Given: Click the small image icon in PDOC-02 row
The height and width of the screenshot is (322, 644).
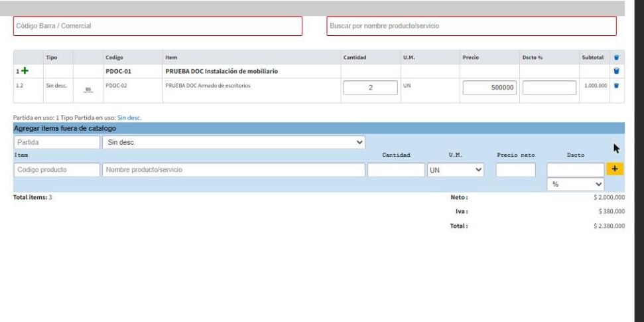Looking at the screenshot, I should [88, 89].
